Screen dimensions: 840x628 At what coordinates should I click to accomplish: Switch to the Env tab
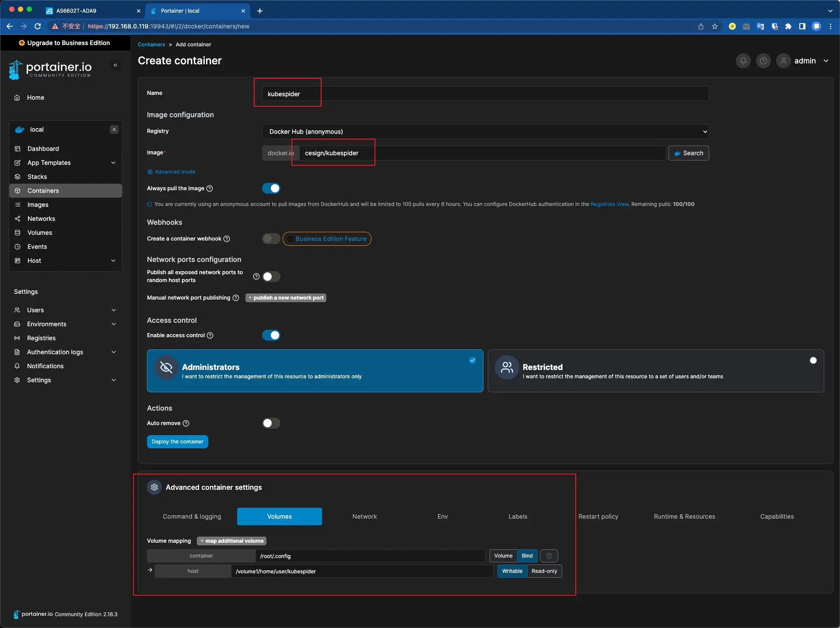click(x=443, y=516)
